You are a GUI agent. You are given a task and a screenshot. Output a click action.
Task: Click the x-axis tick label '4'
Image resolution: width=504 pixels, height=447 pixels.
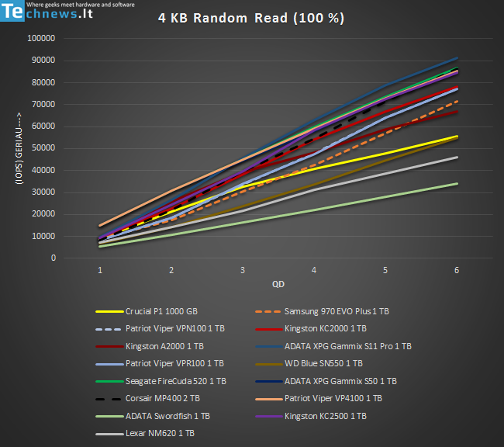pos(314,270)
